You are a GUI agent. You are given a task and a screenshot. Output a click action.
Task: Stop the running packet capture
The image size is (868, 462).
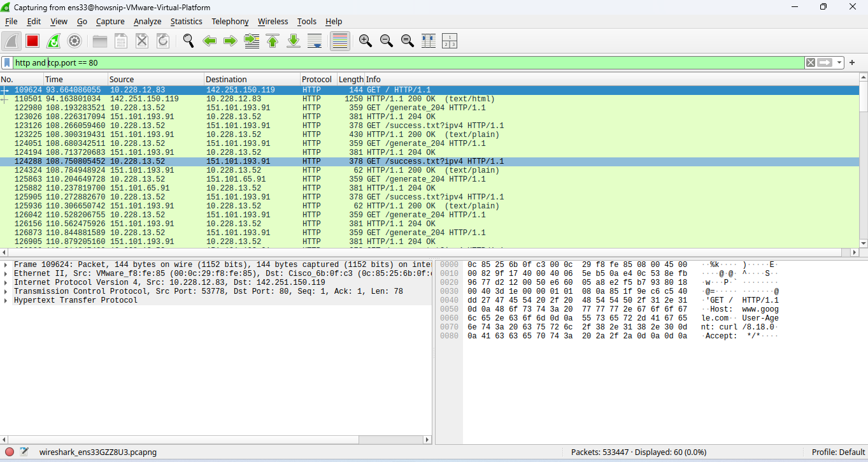(32, 41)
